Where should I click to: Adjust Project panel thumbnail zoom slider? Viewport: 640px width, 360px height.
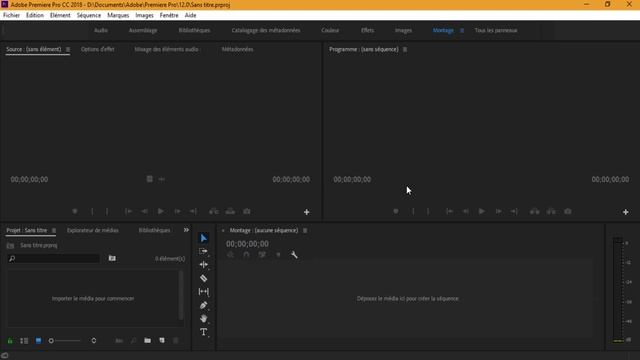[x=65, y=340]
